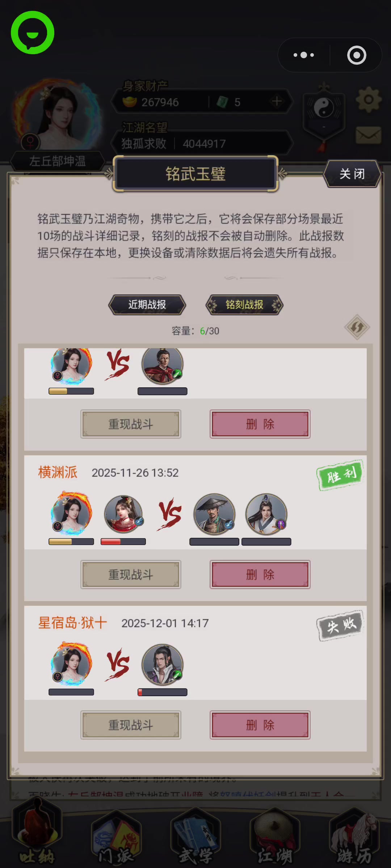Screen dimensions: 391x868
Task: Close the 铭武玉璧 panel with 关闭
Action: 352,174
